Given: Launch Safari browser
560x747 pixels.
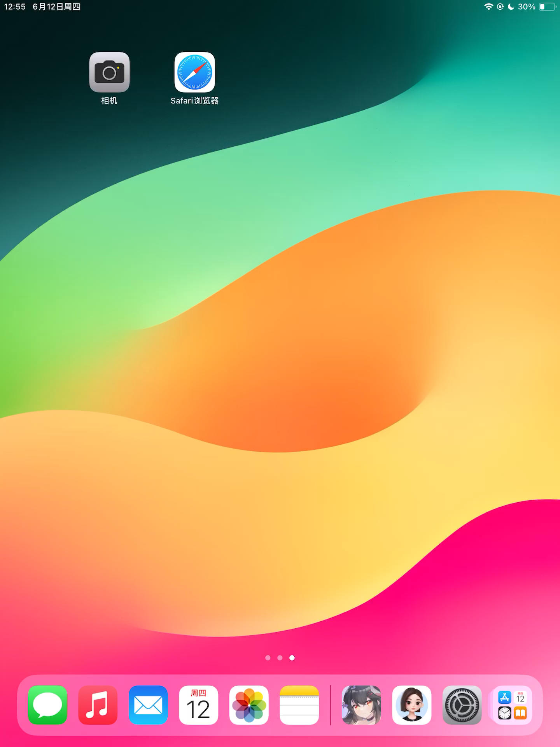Looking at the screenshot, I should pyautogui.click(x=194, y=72).
